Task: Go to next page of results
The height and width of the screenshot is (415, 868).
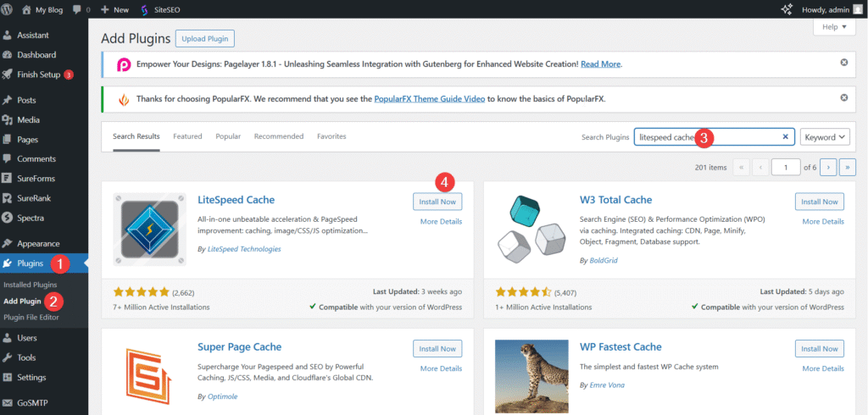Action: [828, 168]
